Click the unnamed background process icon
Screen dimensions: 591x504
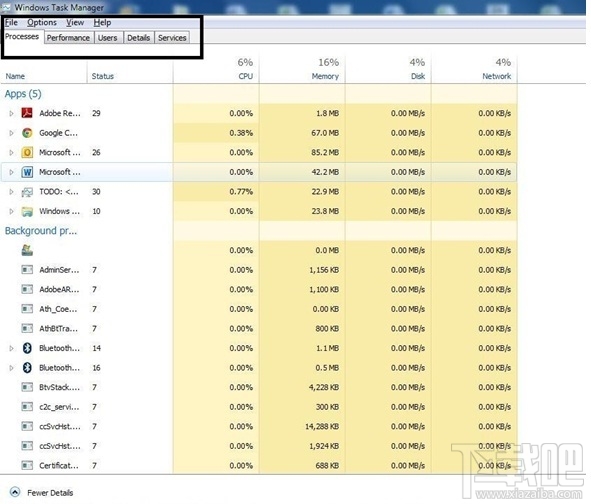click(x=27, y=250)
